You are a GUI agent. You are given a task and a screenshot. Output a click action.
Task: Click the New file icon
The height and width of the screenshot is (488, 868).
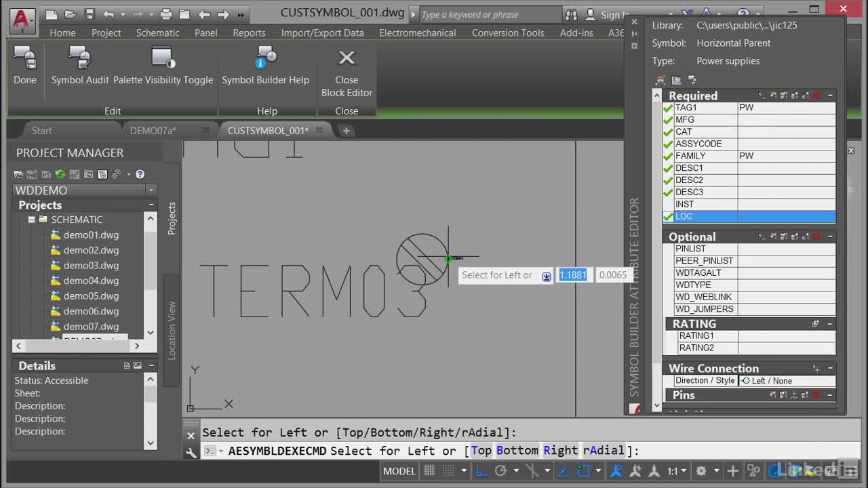[52, 14]
